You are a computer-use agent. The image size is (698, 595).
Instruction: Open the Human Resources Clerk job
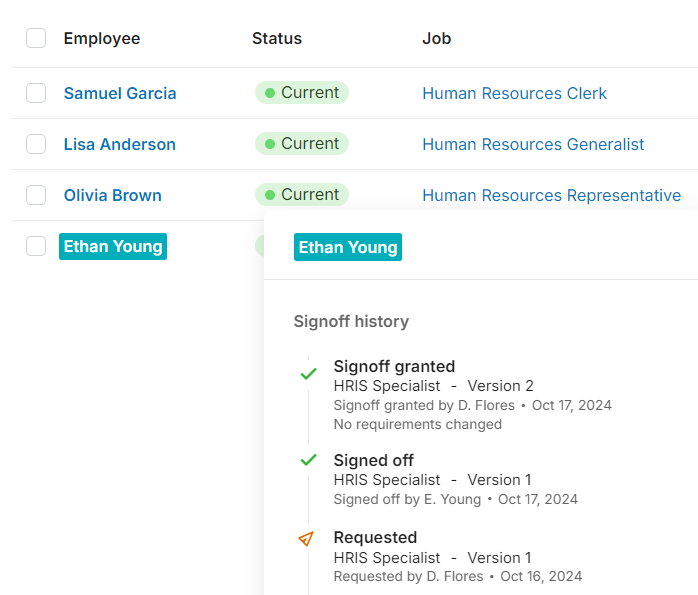(515, 93)
